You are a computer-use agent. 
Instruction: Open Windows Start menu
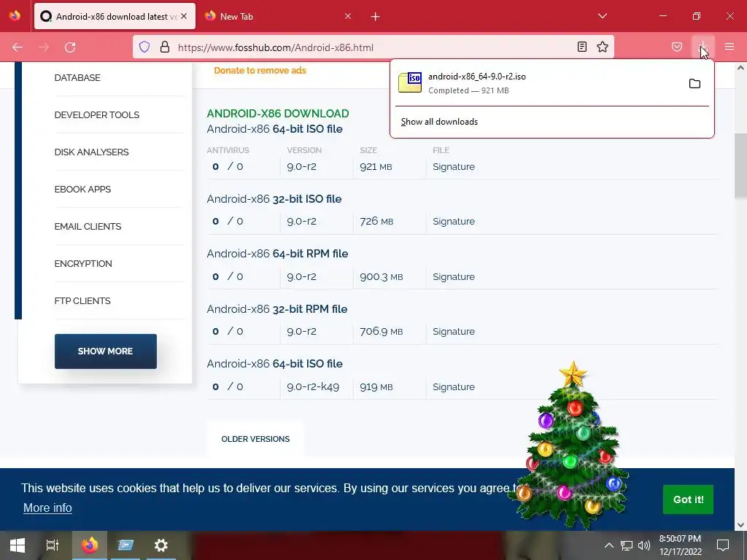[x=18, y=545]
